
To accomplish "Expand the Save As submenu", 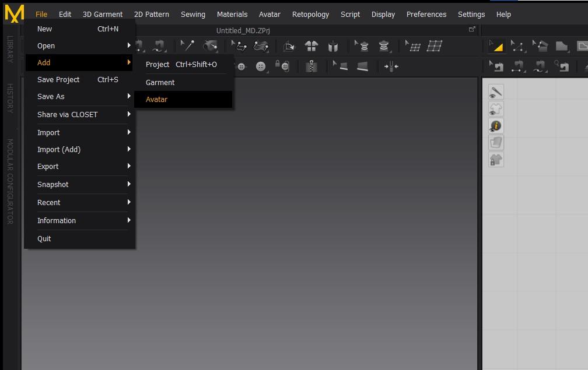I will pos(79,96).
